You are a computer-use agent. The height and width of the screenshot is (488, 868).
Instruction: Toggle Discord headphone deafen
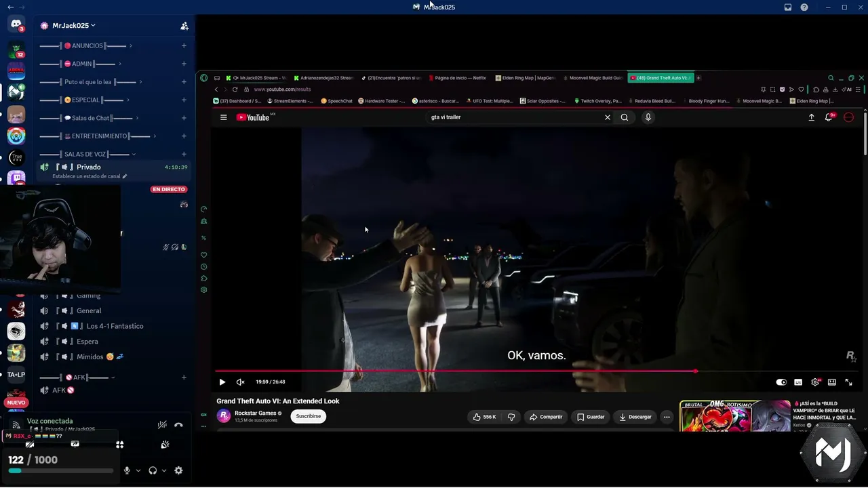click(x=153, y=470)
